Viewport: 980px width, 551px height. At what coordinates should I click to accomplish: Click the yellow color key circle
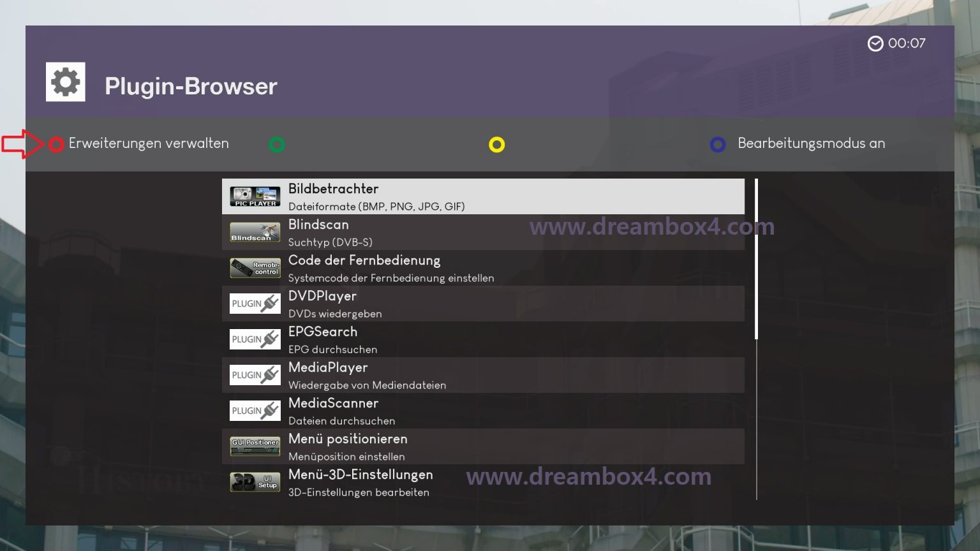pos(497,145)
